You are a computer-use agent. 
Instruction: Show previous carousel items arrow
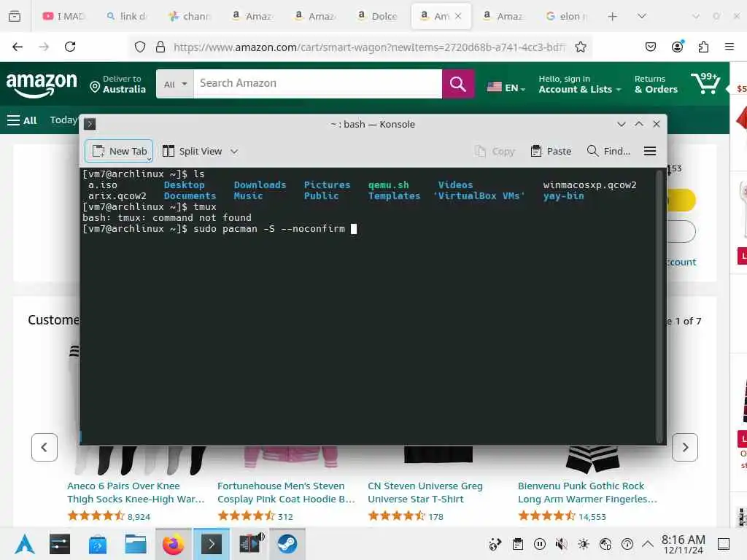44,447
